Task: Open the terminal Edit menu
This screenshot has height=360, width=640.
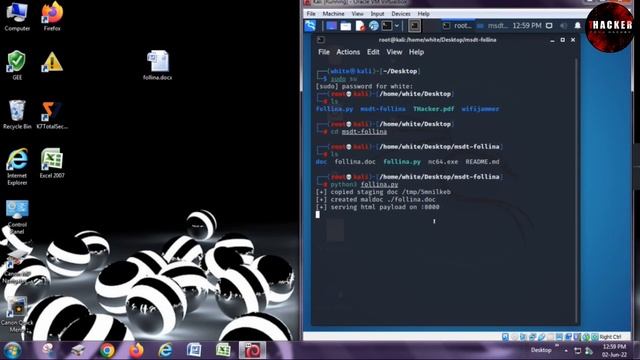Action: click(x=373, y=52)
